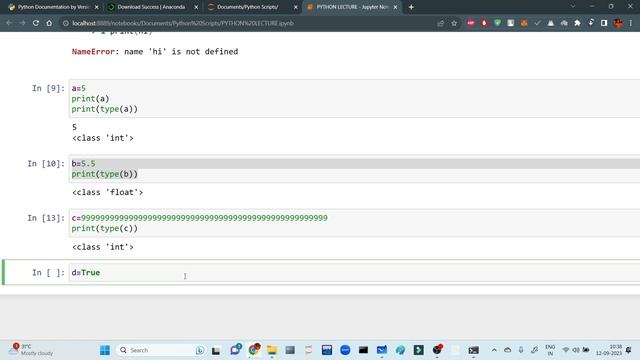Open the volume tray icon

[x=576, y=350]
